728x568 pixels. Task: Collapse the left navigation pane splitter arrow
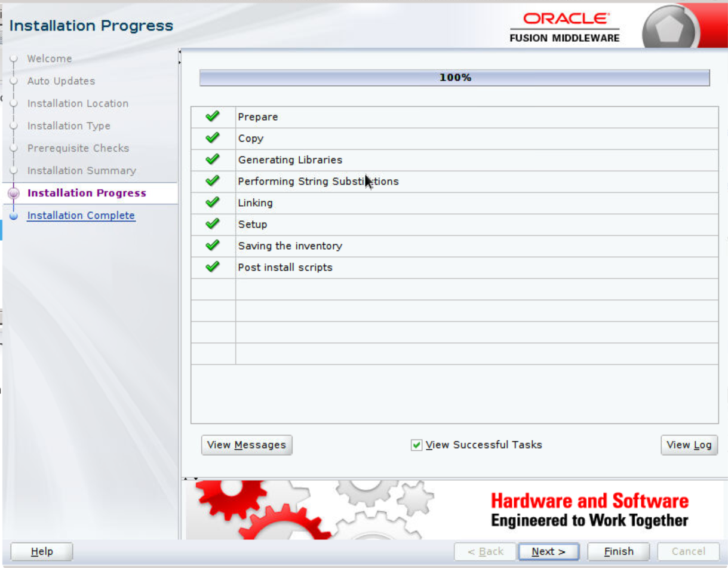(180, 53)
